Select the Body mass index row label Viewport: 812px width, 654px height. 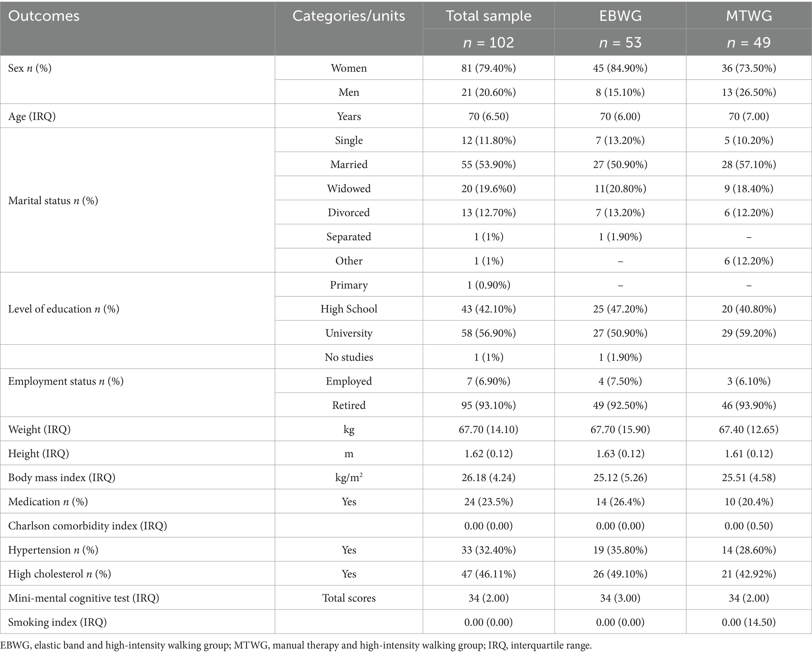(62, 478)
